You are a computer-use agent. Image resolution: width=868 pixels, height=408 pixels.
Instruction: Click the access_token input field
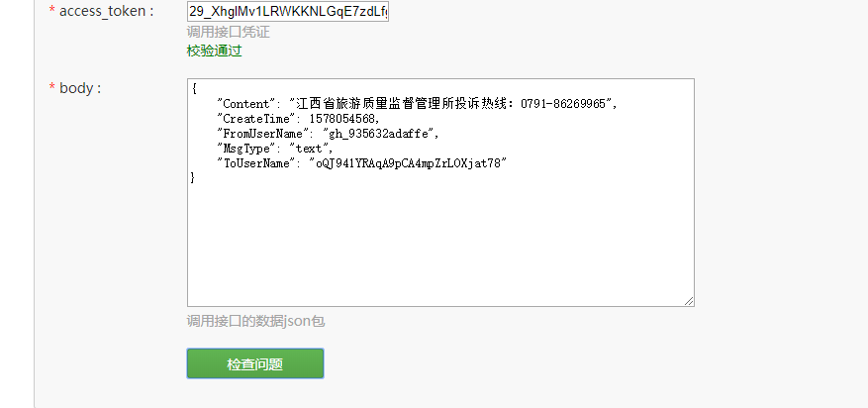coord(288,11)
